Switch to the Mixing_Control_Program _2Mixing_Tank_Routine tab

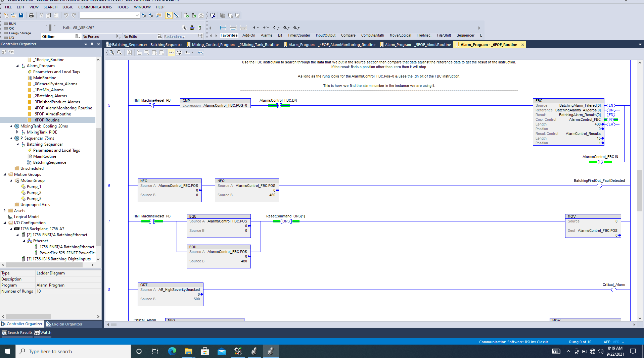[x=233, y=45]
